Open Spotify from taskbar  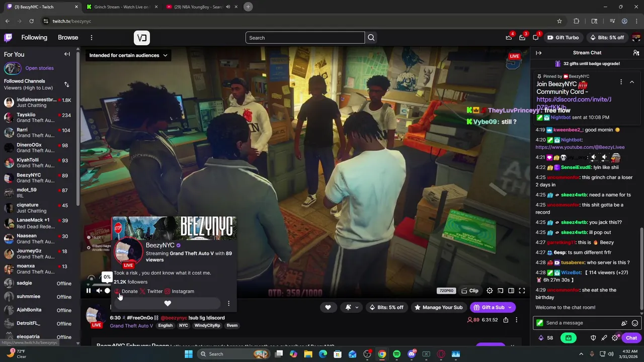pos(396,354)
